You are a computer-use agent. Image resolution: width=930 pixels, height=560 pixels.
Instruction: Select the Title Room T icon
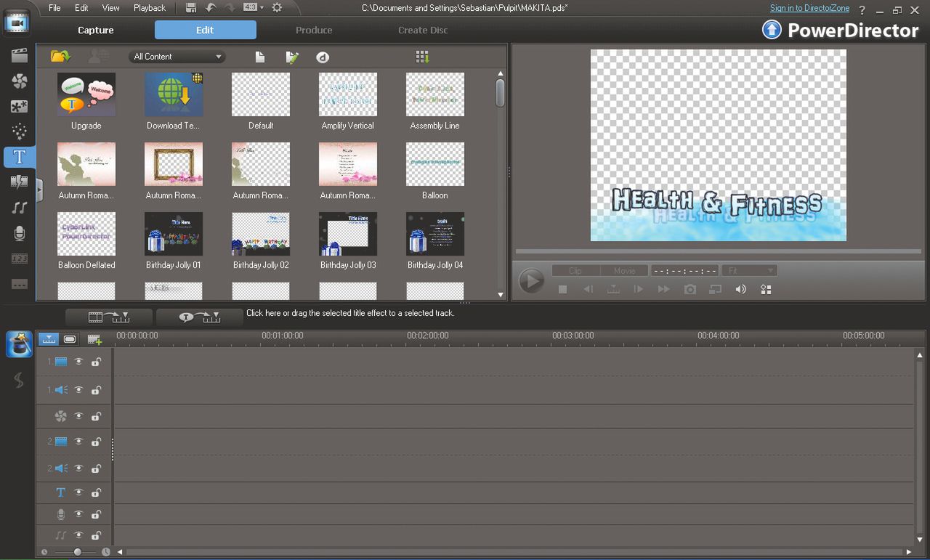pos(20,157)
